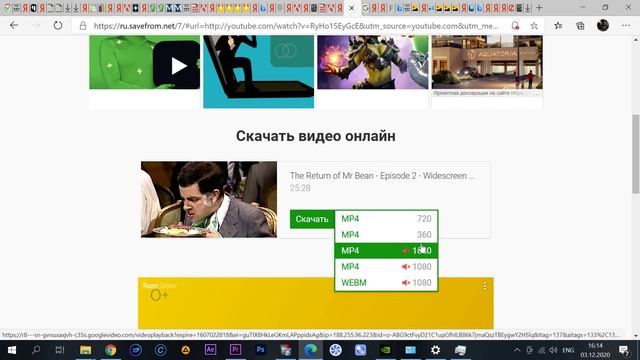Choose WEBM 1080 download option

(386, 282)
